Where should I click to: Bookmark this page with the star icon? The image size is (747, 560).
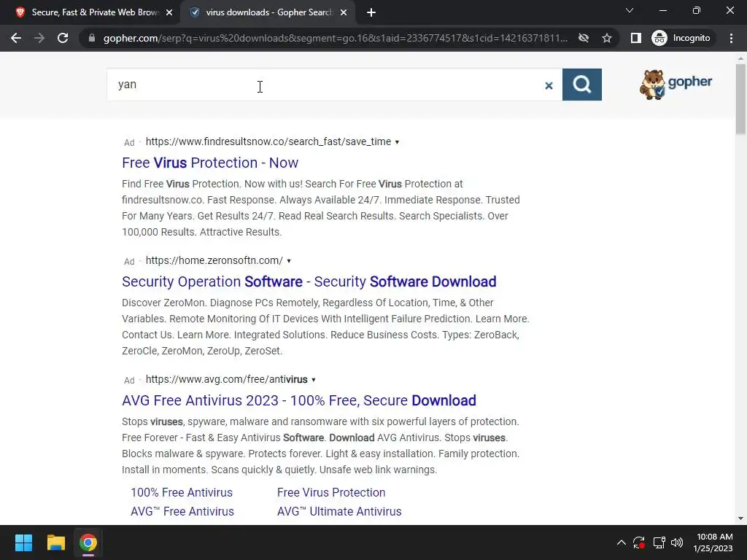point(606,38)
